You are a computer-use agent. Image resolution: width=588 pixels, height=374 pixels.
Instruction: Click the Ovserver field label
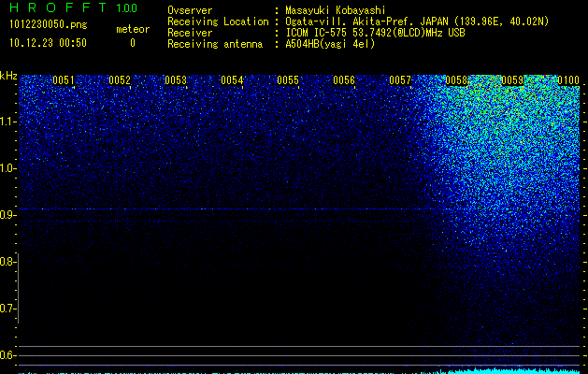tap(190, 10)
